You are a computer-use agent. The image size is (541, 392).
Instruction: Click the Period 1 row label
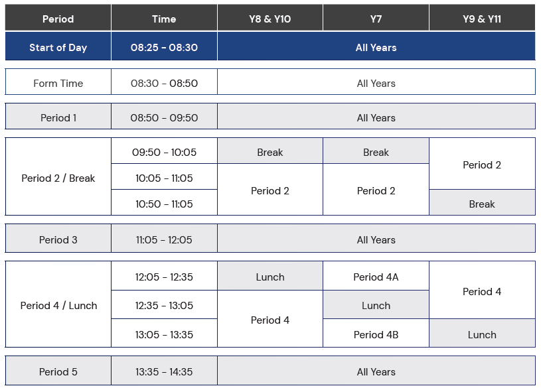pos(58,117)
